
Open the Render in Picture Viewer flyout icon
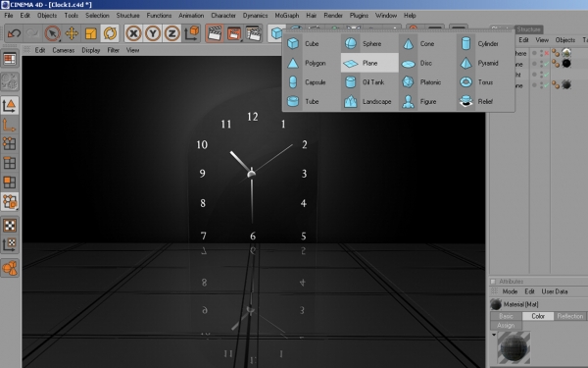(x=234, y=33)
